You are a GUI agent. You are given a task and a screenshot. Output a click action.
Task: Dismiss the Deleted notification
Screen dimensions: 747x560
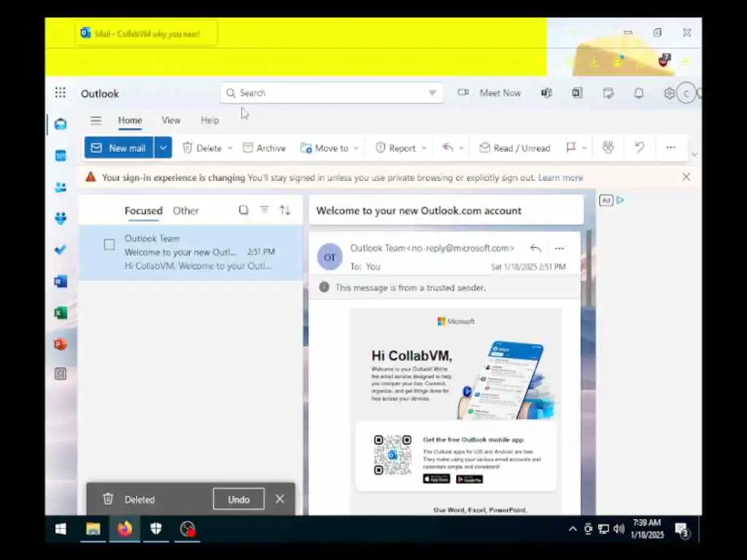click(x=279, y=499)
